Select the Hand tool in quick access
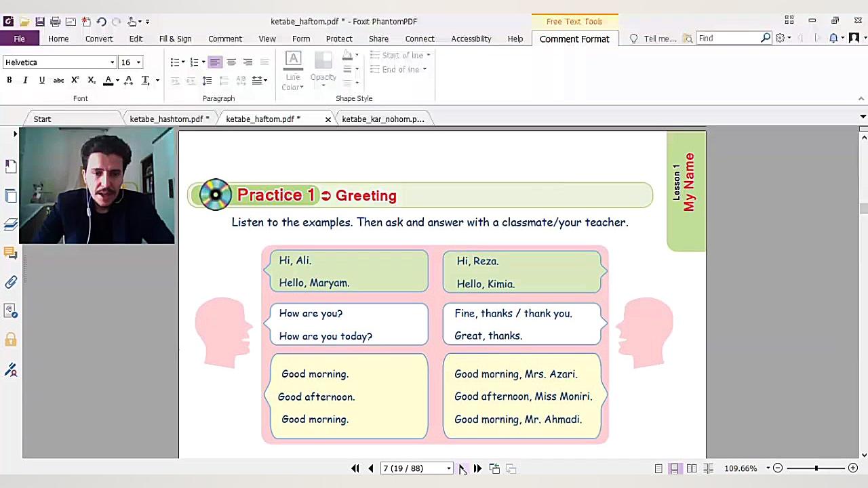 pos(132,22)
